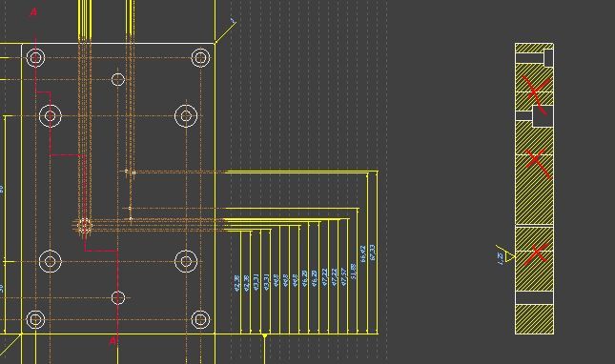Pick the 51,88 dimension value
Screen dimensions: 615x364
[x=353, y=272]
